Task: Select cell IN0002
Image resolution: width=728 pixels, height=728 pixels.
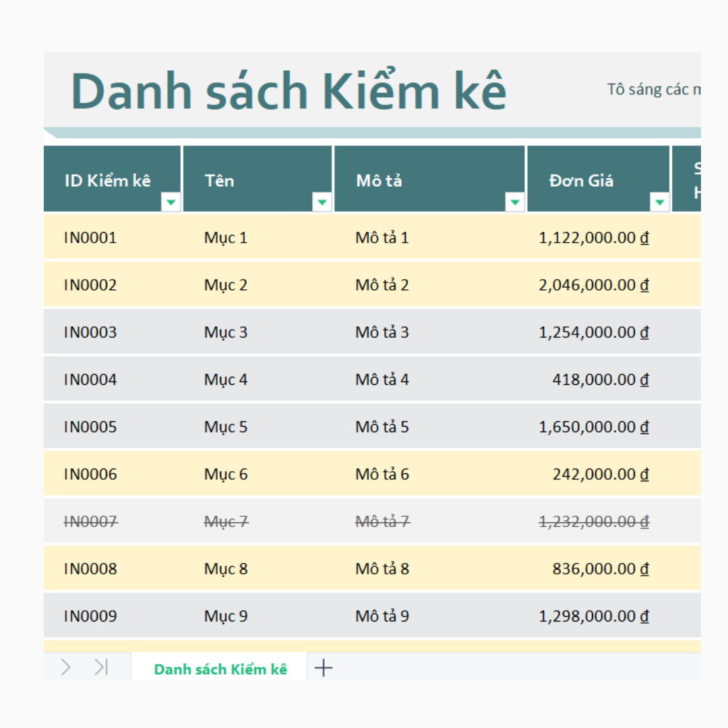Action: point(112,284)
